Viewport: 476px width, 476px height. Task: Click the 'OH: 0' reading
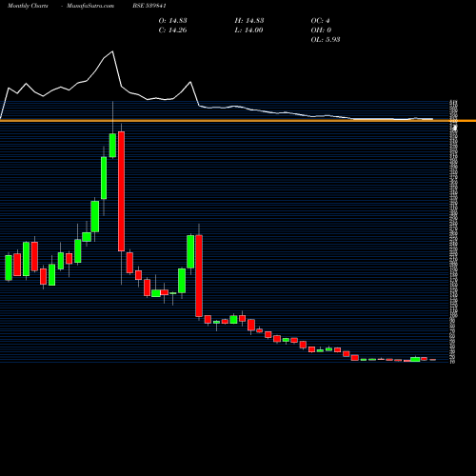pos(321,30)
